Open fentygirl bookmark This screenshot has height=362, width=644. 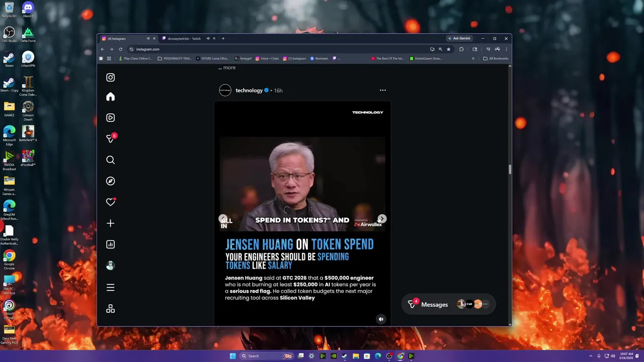[x=243, y=58]
